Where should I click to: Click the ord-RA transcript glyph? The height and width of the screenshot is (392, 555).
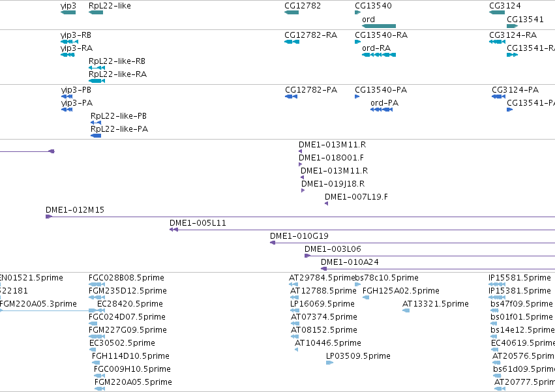click(379, 55)
